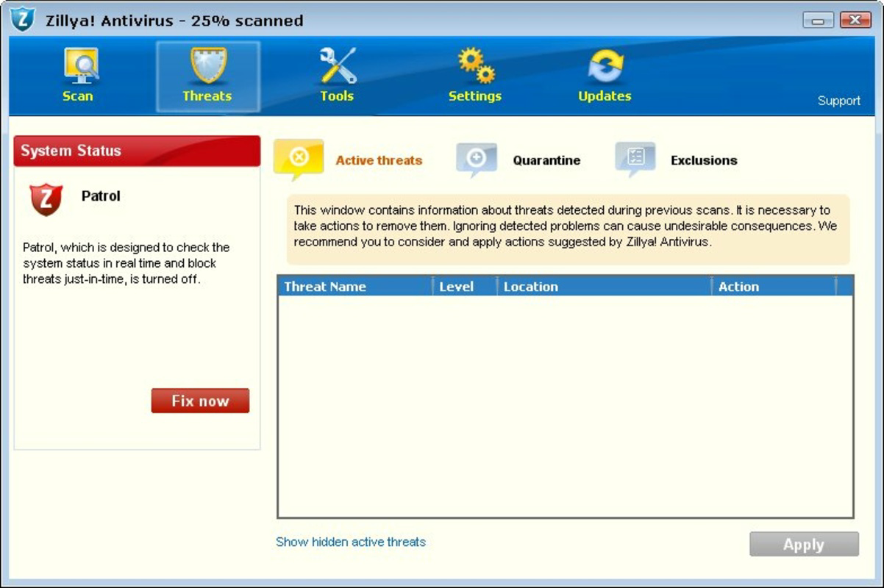
Task: Open Settings gears icon
Action: click(476, 65)
